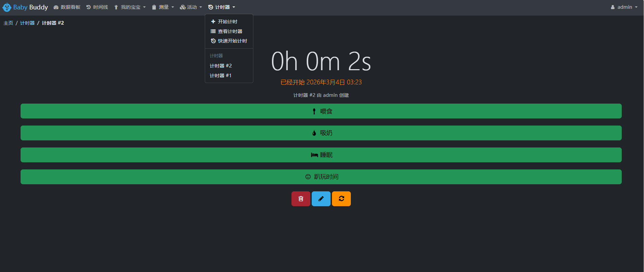Click the blue pencil edit timer icon
This screenshot has width=644, height=272.
click(321, 199)
